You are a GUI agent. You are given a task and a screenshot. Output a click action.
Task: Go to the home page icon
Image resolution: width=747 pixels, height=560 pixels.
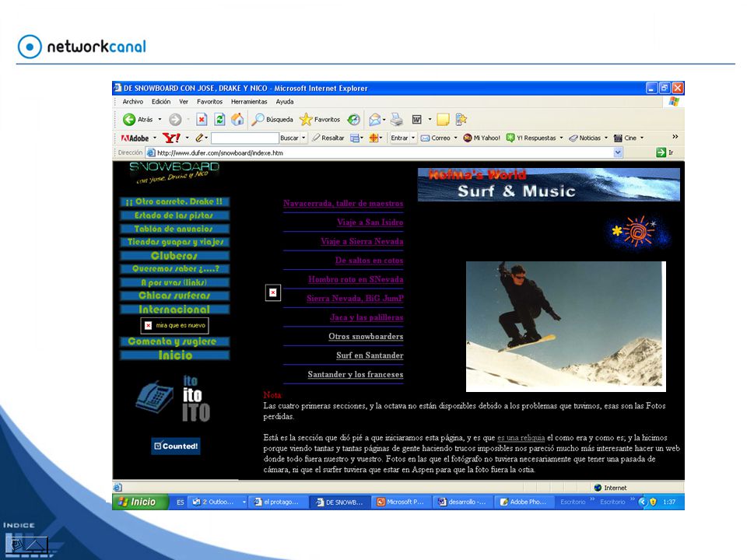(237, 120)
